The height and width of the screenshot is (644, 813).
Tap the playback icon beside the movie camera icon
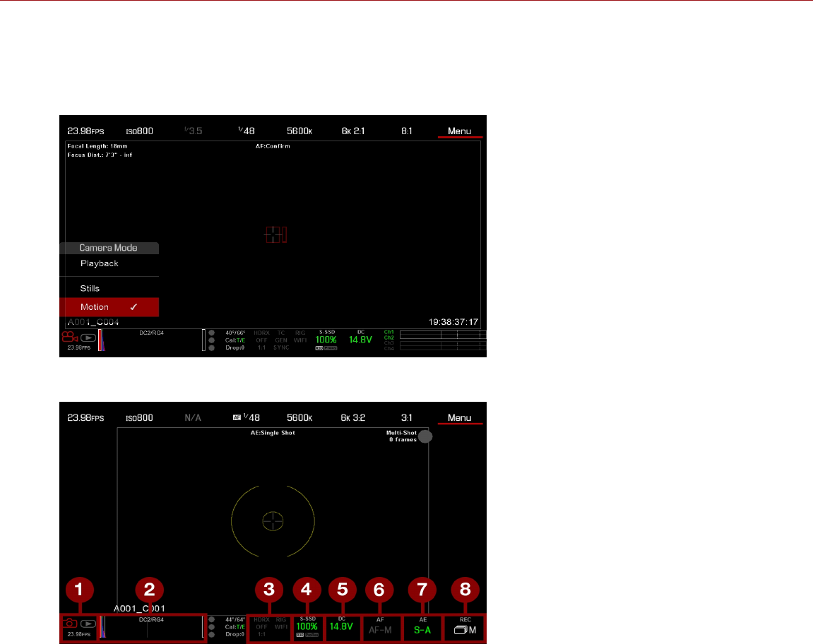point(88,338)
